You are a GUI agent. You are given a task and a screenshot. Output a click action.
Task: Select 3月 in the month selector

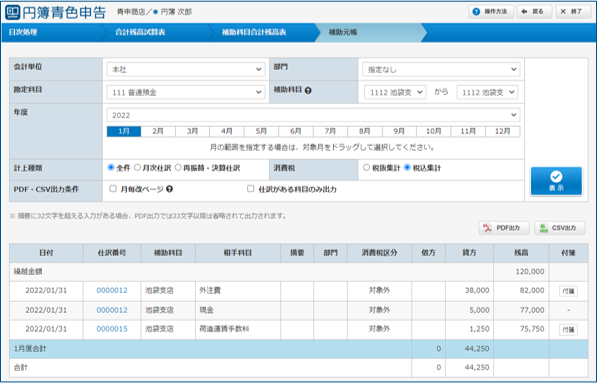pyautogui.click(x=192, y=131)
